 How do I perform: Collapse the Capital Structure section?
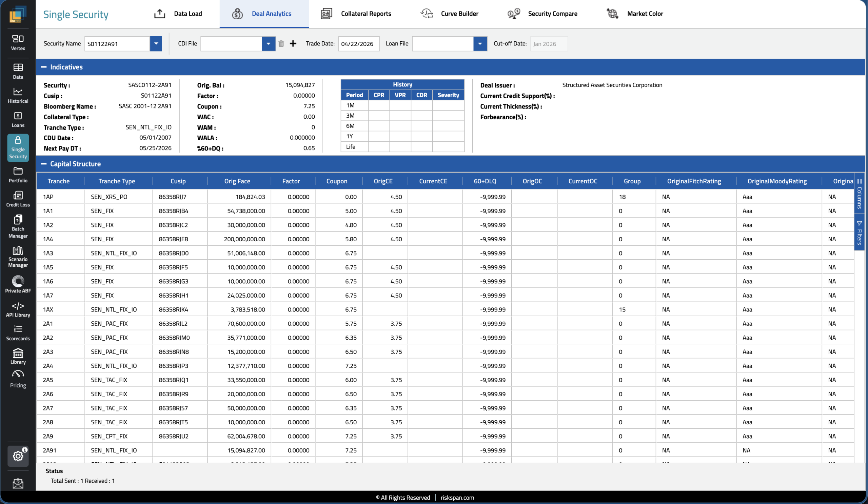pos(44,164)
